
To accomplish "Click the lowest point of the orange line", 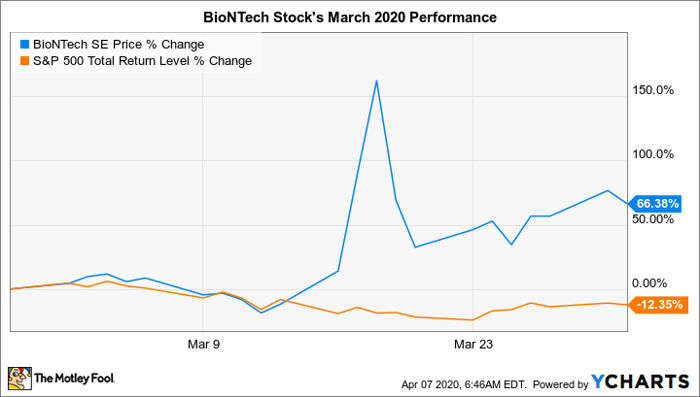I will click(472, 320).
